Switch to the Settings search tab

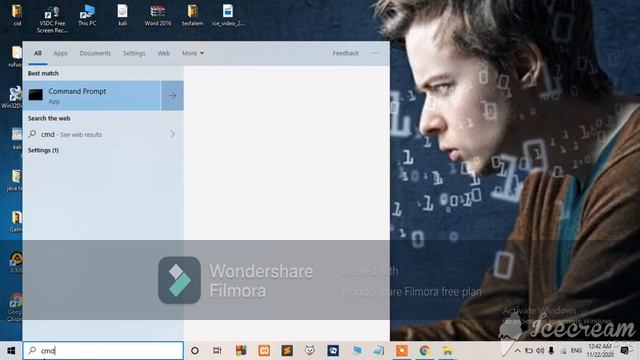(x=134, y=53)
